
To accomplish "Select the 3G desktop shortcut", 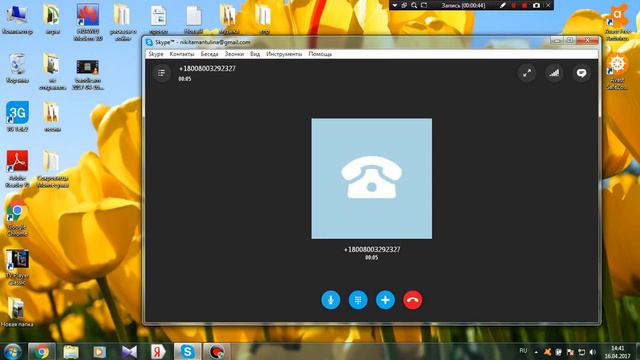I will click(x=17, y=117).
